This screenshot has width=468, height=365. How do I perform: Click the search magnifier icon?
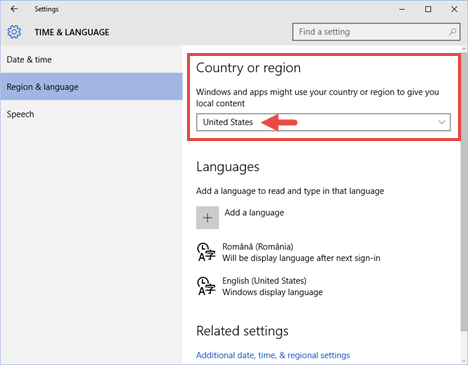point(452,32)
